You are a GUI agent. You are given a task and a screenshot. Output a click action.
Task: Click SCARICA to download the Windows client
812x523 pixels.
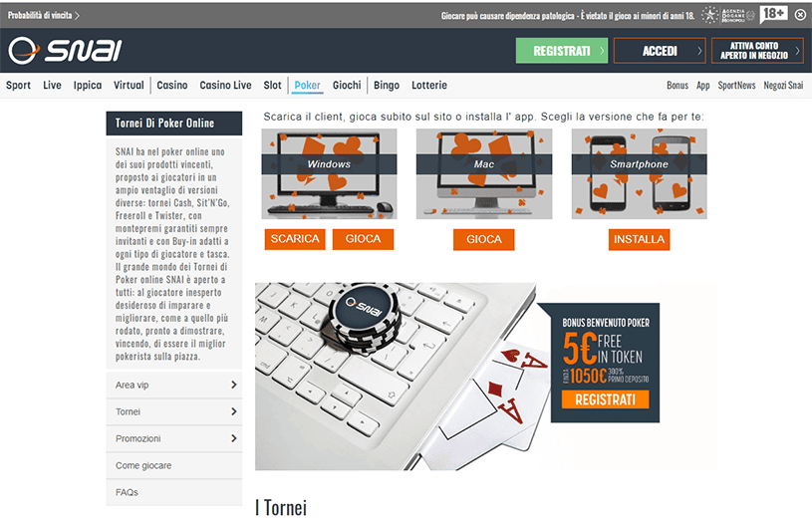tap(295, 239)
